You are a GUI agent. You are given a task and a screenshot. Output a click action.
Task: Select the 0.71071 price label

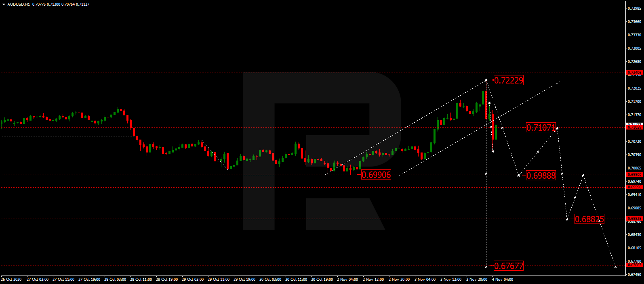[541, 127]
